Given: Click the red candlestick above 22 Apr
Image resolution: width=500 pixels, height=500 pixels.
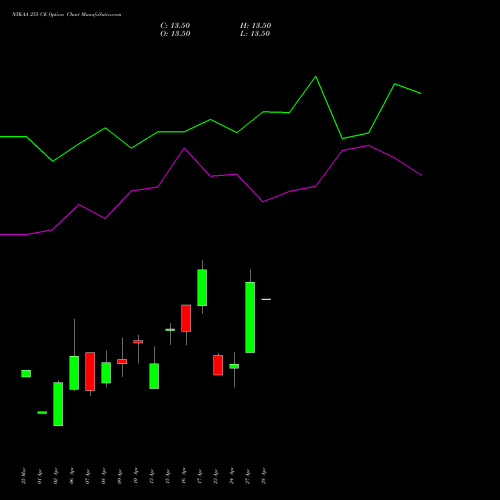Looking at the screenshot, I should click(x=218, y=365).
